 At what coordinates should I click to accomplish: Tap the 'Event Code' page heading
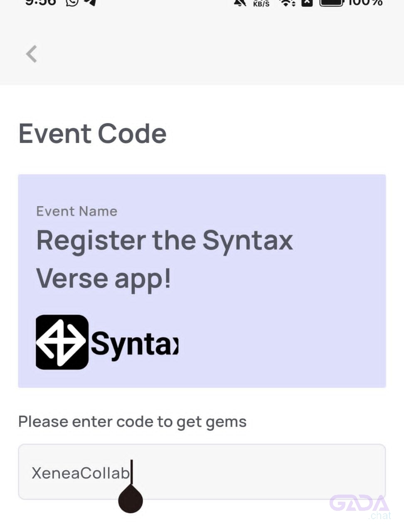click(x=93, y=133)
